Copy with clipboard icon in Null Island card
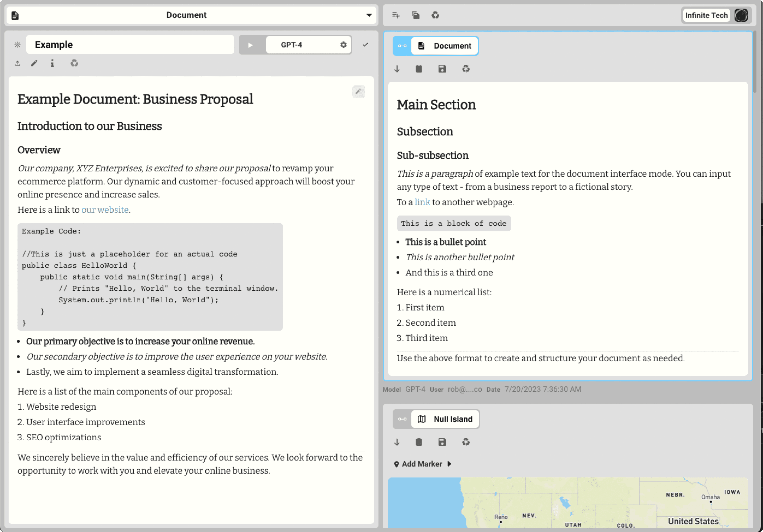This screenshot has width=763, height=532. pyautogui.click(x=419, y=442)
